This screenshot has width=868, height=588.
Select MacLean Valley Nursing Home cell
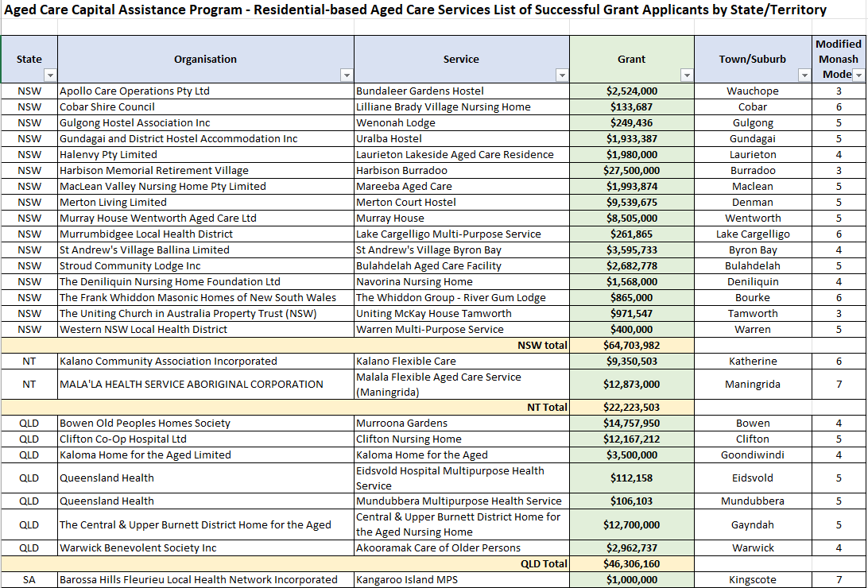pyautogui.click(x=205, y=187)
